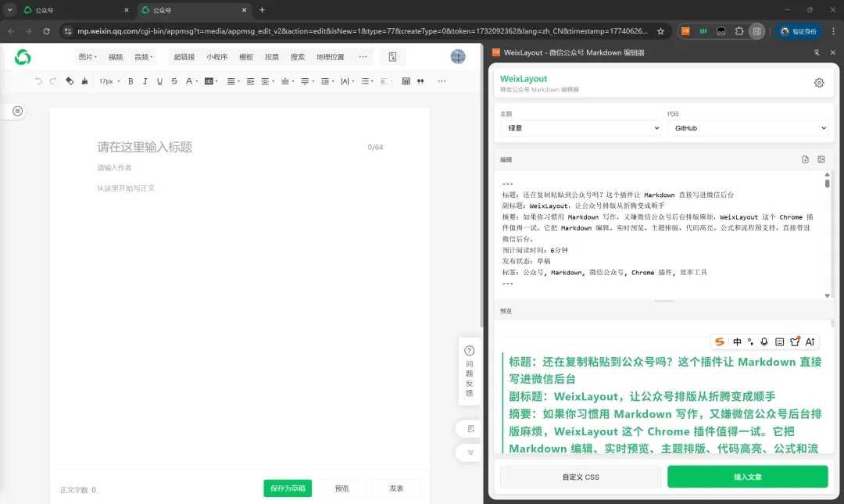This screenshot has width=844, height=504.
Task: Click the outline icon left of the article
Action: coord(18,111)
